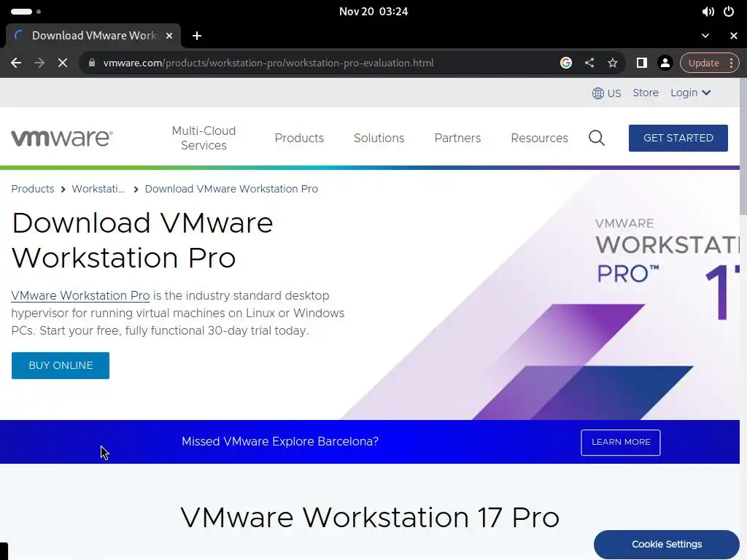Open Chrome three-dot menu

(x=731, y=63)
